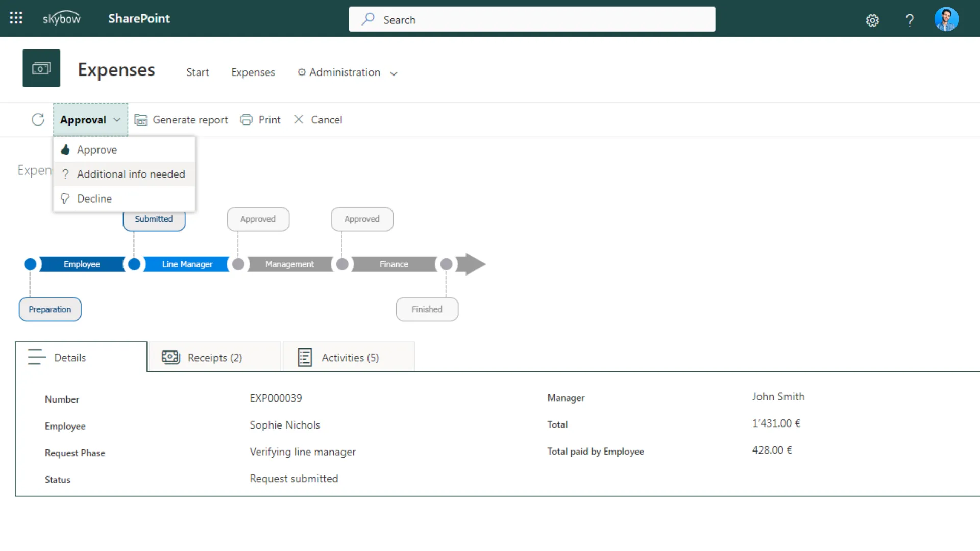980x551 pixels.
Task: Click inside the Search field
Action: (x=531, y=19)
